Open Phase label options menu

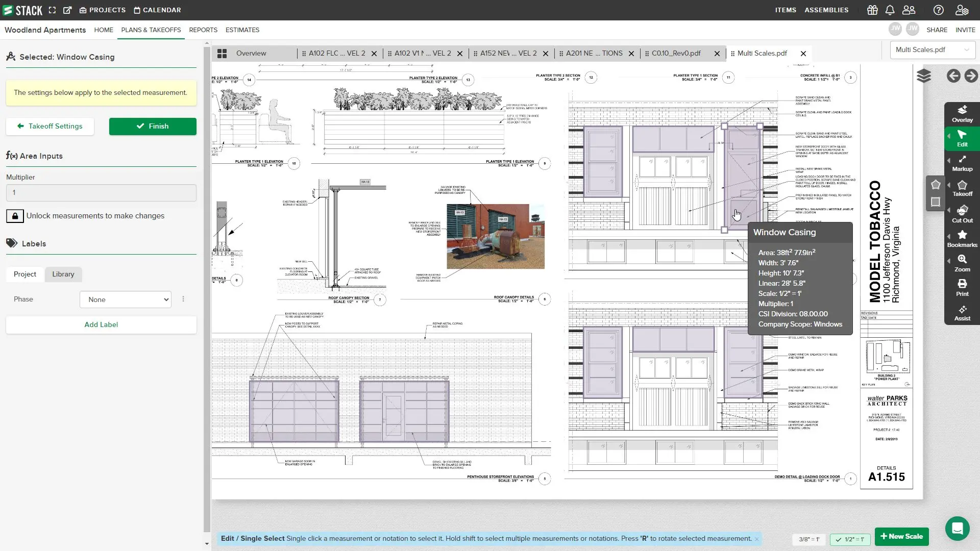coord(183,299)
